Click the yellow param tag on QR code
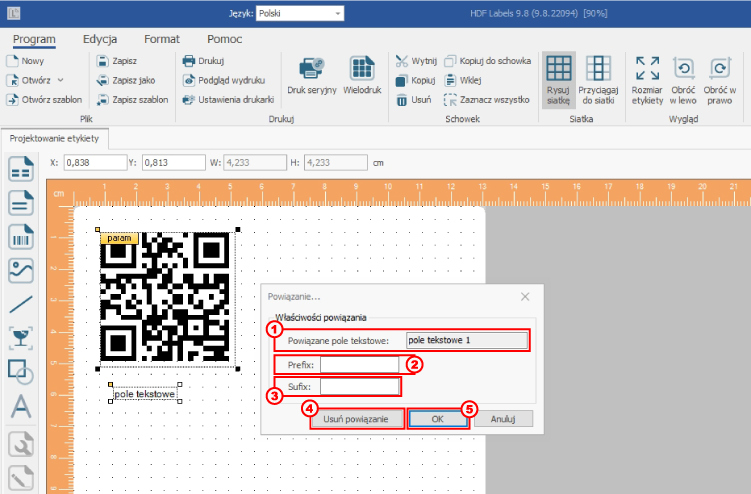751x494 pixels. pyautogui.click(x=119, y=238)
